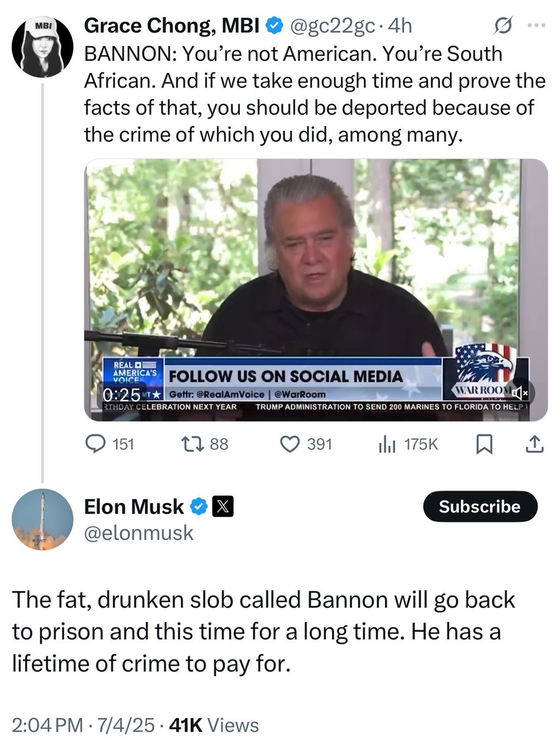
Task: Click Elon Musk's blue verified badge
Action: [198, 507]
